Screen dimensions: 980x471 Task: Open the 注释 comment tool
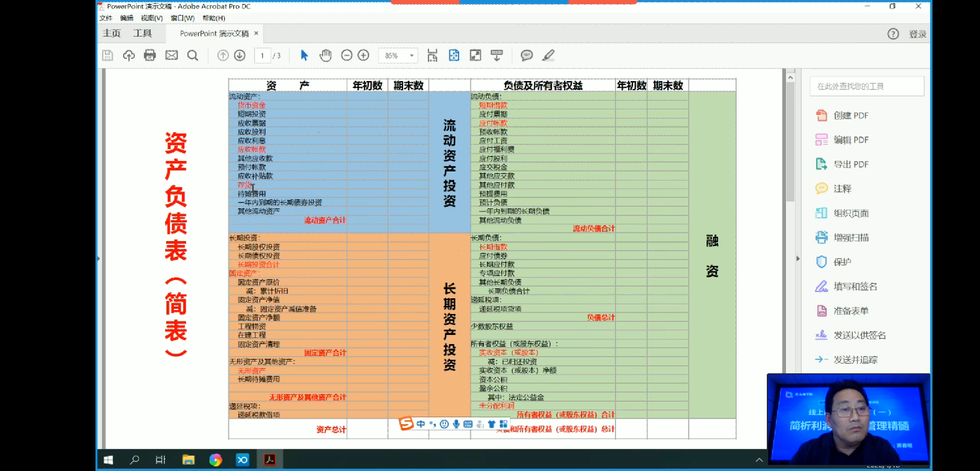click(834, 189)
